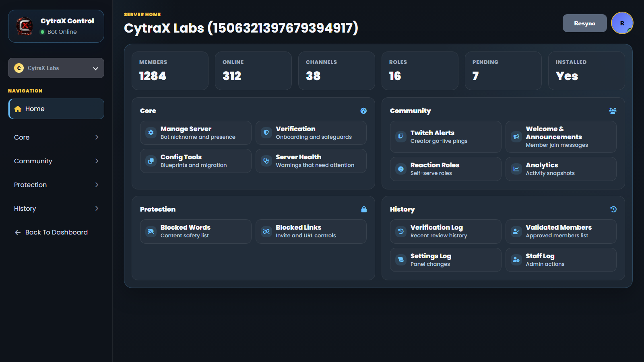The width and height of the screenshot is (644, 362).
Task: Open Manage Server card
Action: 196,133
